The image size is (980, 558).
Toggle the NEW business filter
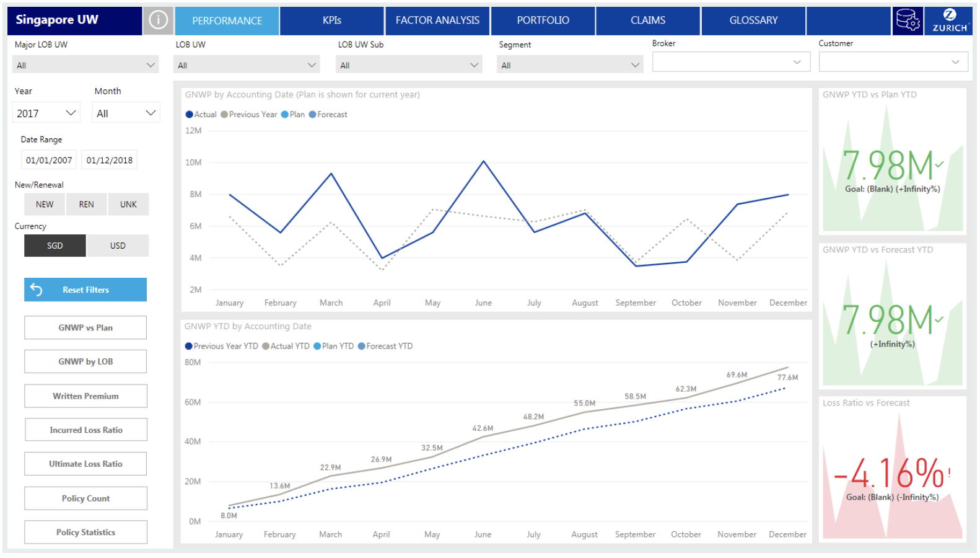45,204
